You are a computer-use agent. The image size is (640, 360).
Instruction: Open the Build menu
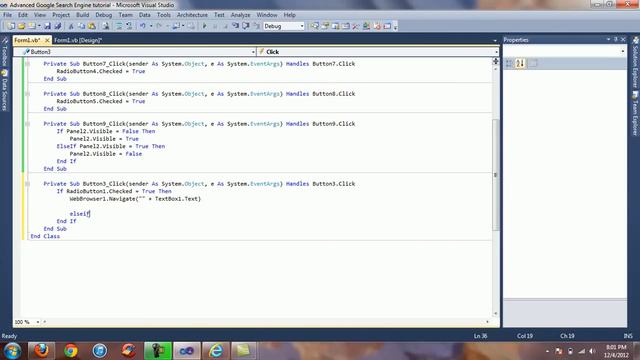tap(82, 15)
